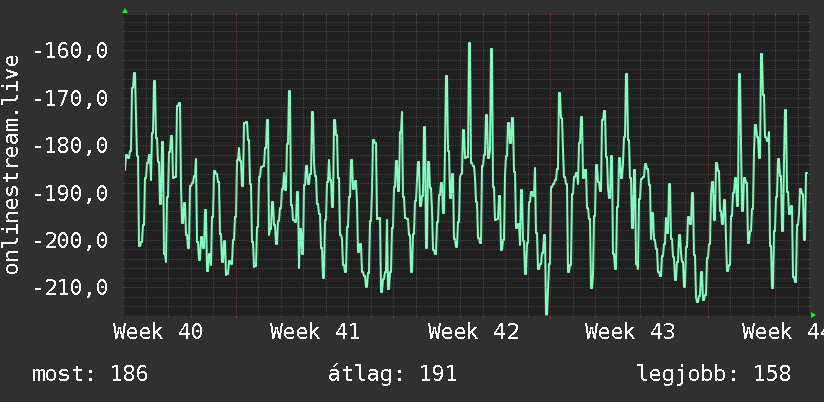This screenshot has width=824, height=402.
Task: Click the -170,0 y-axis value
Action: pyautogui.click(x=70, y=99)
